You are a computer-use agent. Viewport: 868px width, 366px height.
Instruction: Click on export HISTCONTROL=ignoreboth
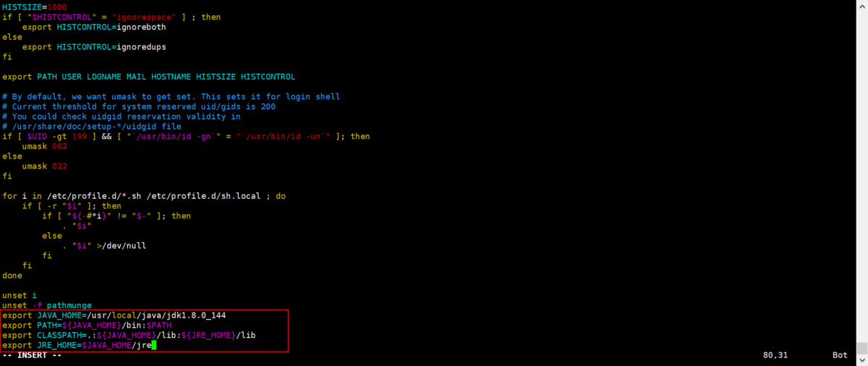tap(94, 27)
